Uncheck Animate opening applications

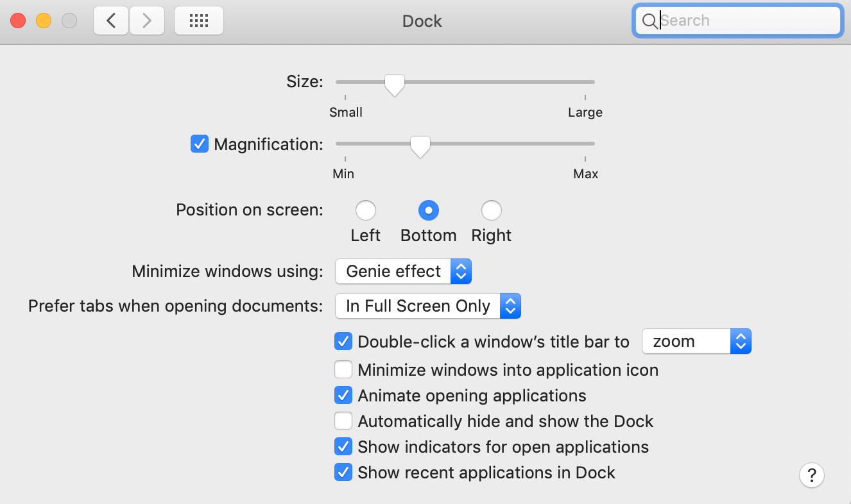[343, 396]
